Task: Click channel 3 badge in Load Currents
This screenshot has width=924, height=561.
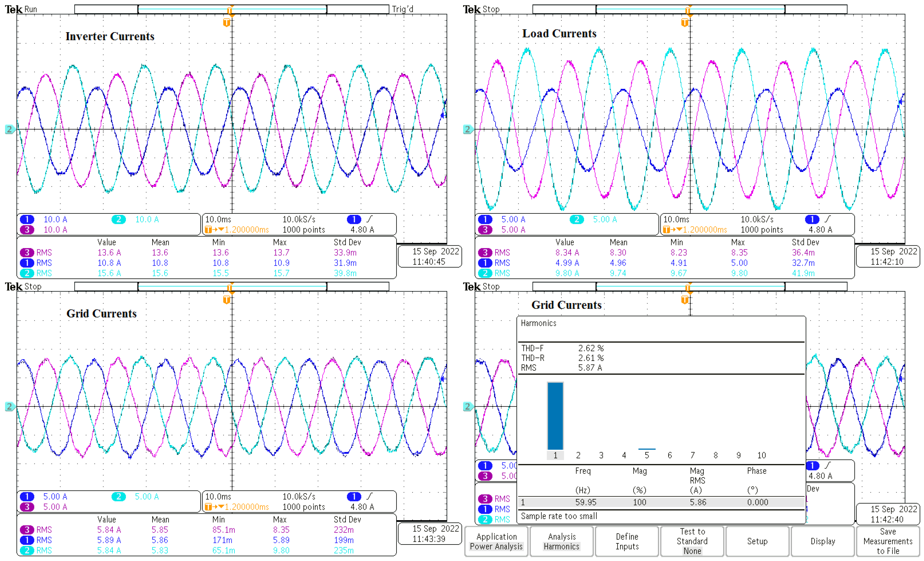Action: pos(485,229)
